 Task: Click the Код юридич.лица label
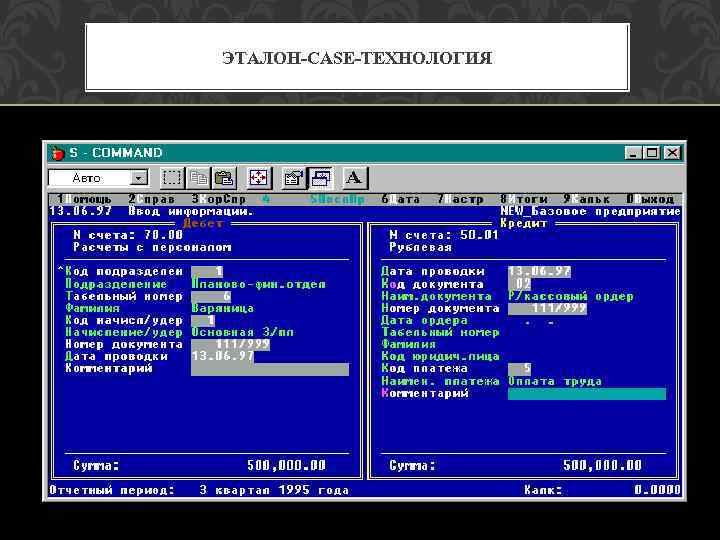pyautogui.click(x=440, y=357)
